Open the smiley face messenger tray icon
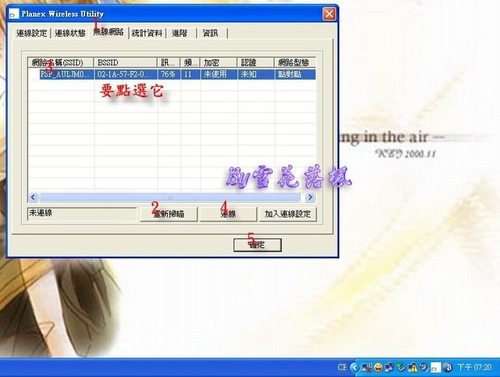This screenshot has height=377, width=500. [x=378, y=367]
